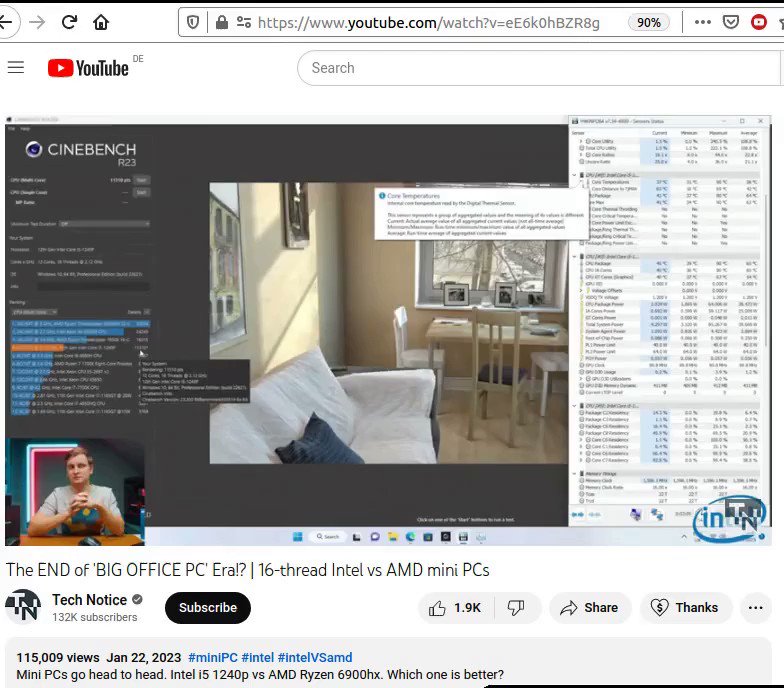Open the #miniPC hashtag

click(213, 657)
